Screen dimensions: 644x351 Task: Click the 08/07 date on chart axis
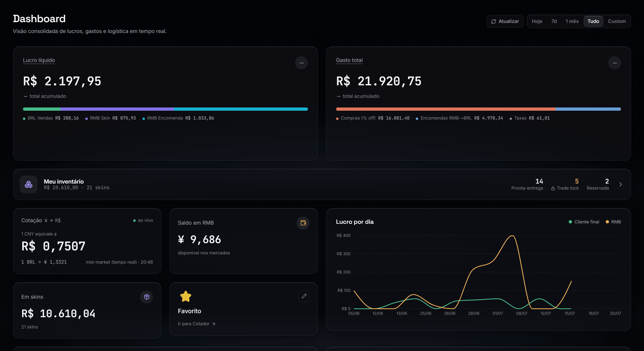click(521, 314)
